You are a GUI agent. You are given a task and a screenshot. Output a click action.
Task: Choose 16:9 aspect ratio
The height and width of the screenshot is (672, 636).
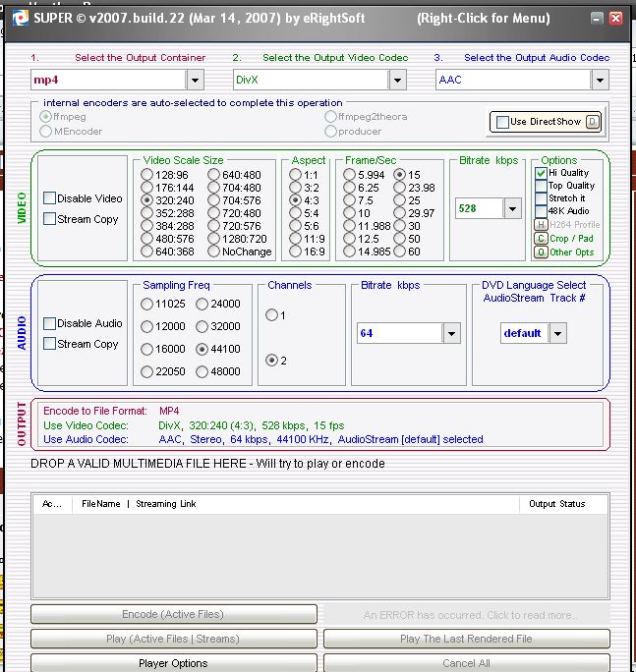click(295, 252)
